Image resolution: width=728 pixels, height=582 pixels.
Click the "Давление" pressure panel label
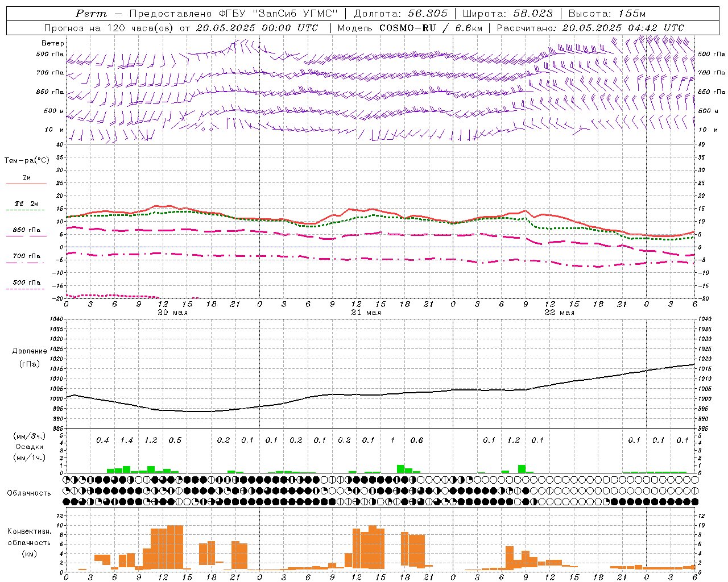click(x=30, y=351)
